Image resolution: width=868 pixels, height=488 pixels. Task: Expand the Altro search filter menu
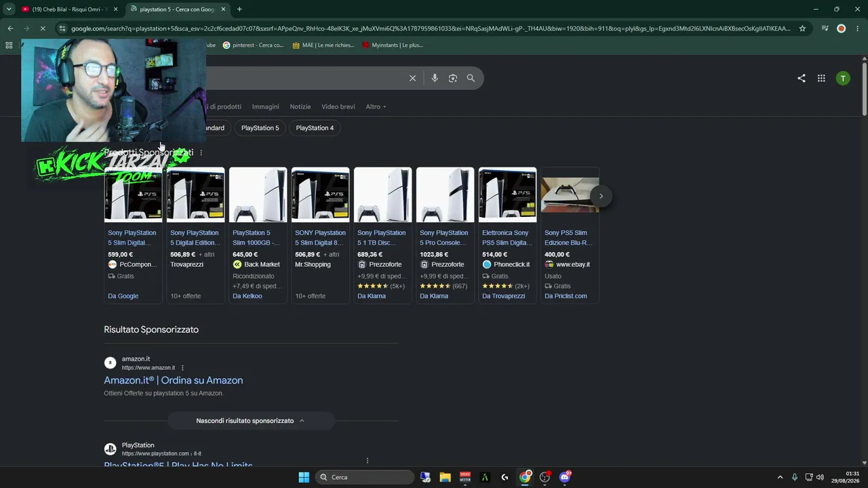[376, 106]
